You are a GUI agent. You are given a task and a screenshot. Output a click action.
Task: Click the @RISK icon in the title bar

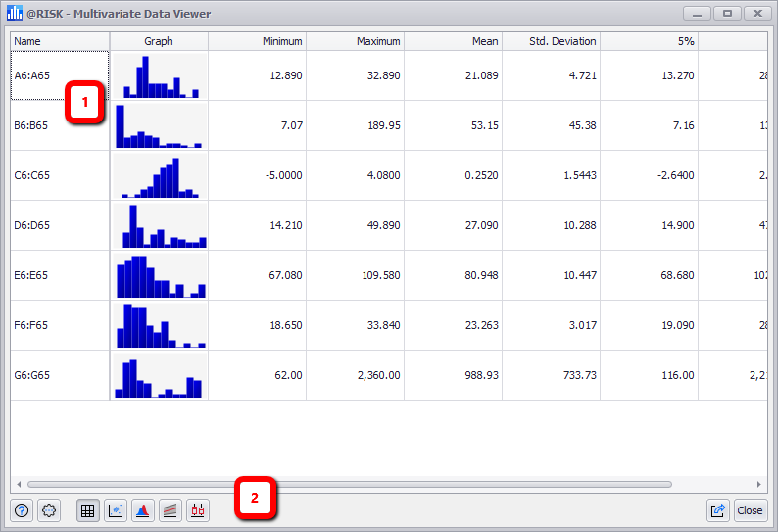15,14
